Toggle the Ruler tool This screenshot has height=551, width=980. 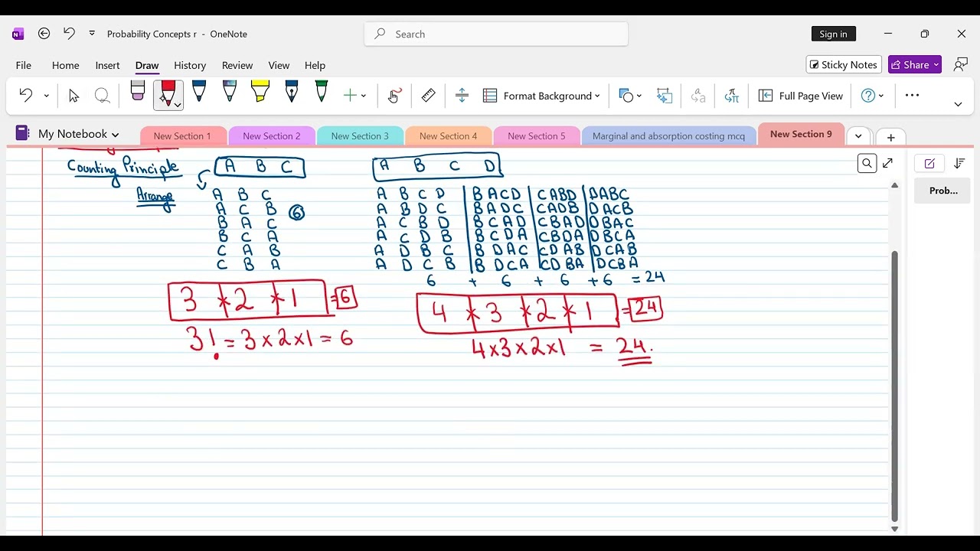pos(429,96)
